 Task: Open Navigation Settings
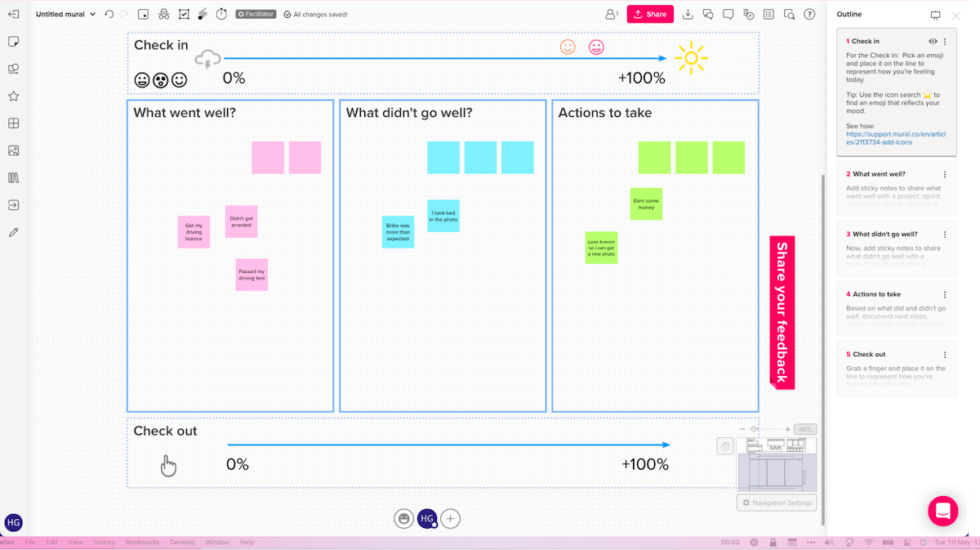click(777, 503)
